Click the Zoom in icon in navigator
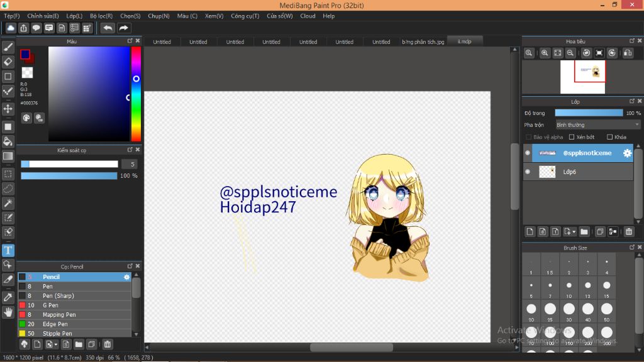Viewport: 644px width, 362px height. (545, 53)
